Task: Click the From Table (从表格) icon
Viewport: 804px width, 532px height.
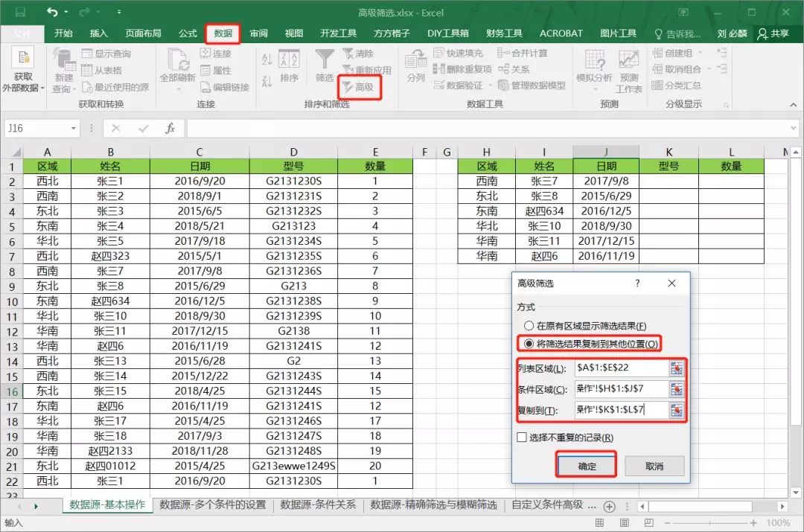Action: 86,70
